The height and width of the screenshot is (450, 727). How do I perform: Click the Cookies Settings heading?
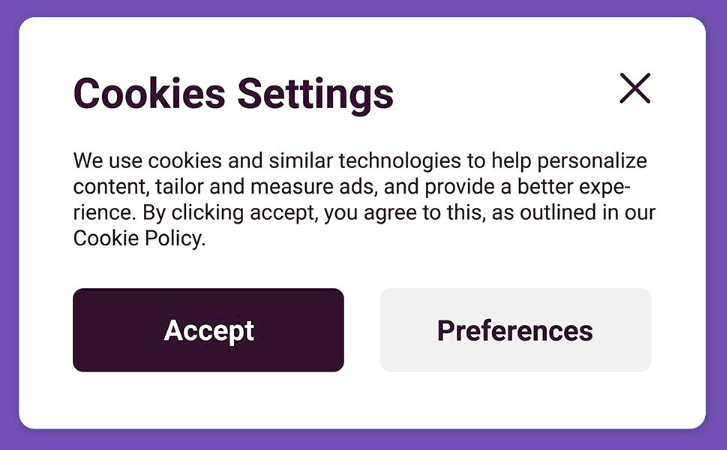pyautogui.click(x=233, y=94)
